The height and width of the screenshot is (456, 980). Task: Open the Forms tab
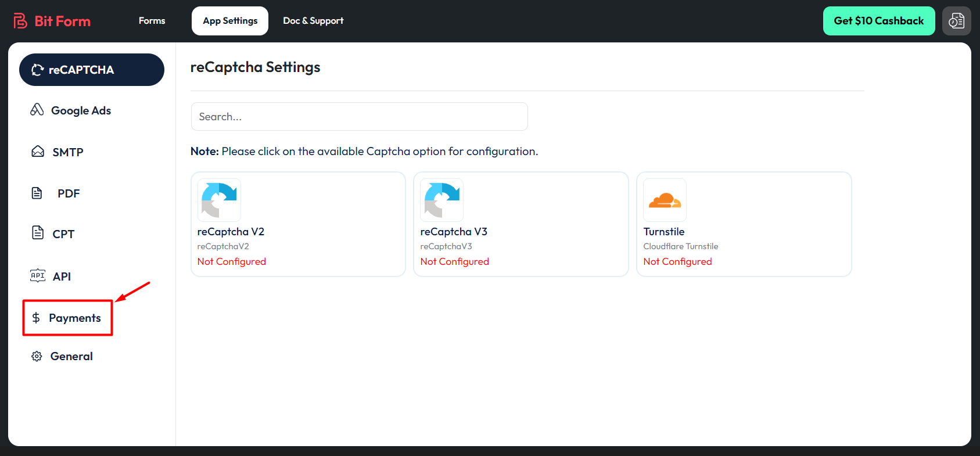[152, 21]
